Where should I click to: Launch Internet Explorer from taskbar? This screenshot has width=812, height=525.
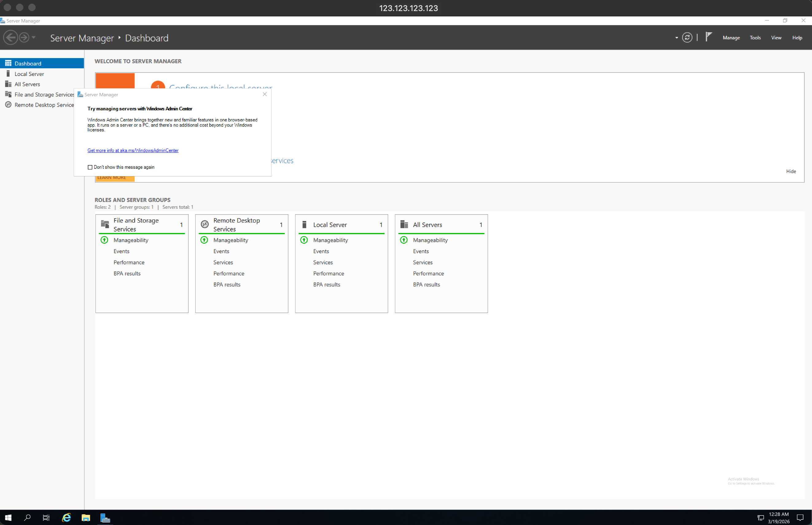[66, 518]
